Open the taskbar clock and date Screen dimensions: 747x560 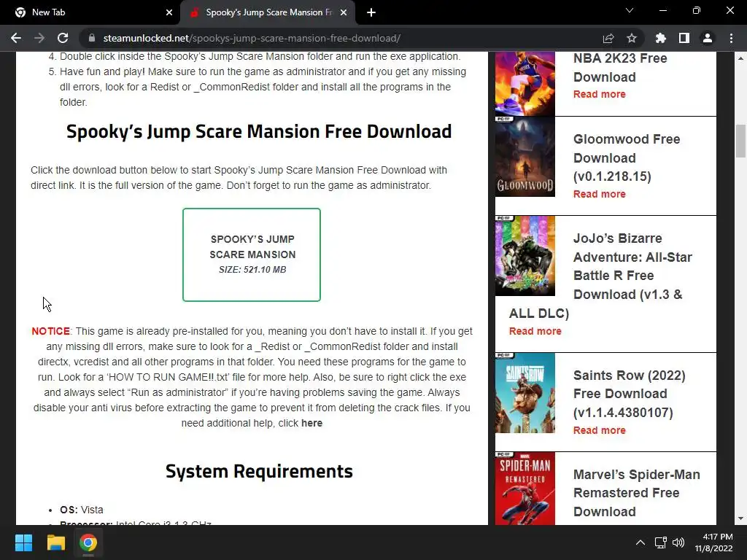pyautogui.click(x=713, y=542)
